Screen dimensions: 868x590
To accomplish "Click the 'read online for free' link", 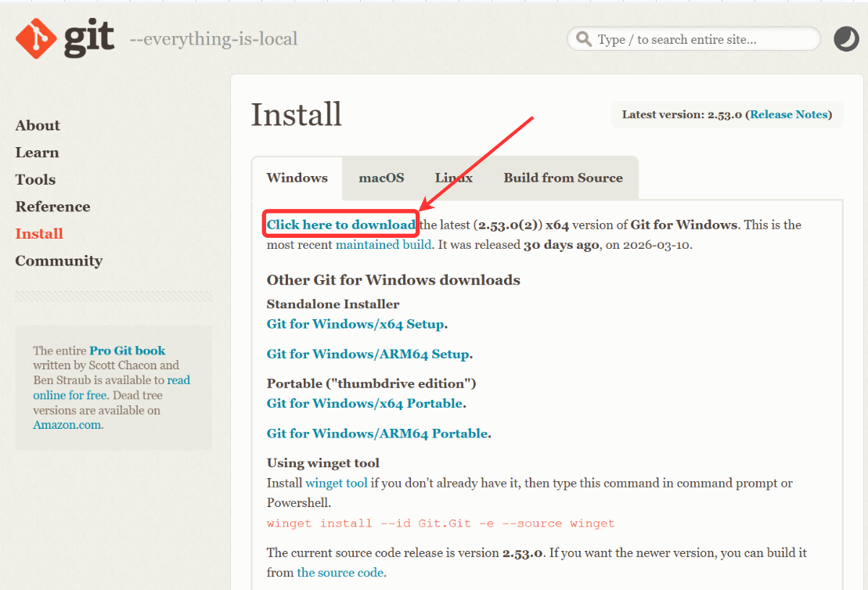I will click(111, 387).
